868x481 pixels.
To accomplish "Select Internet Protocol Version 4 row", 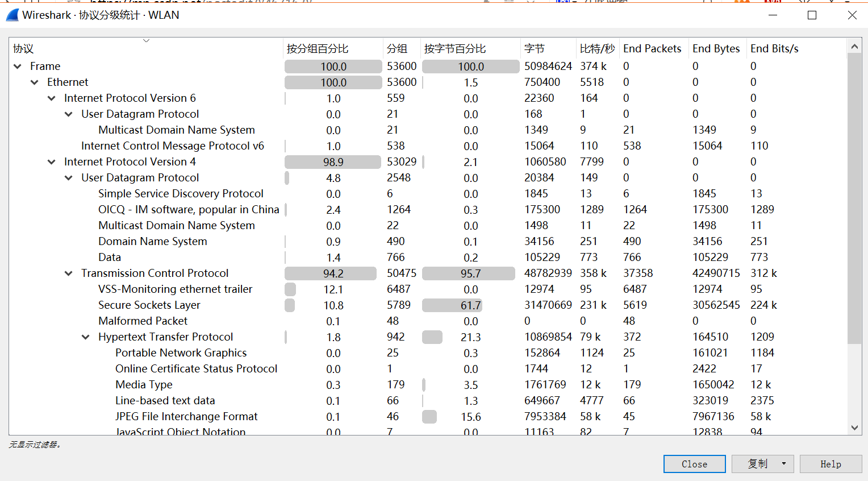I will [428, 162].
